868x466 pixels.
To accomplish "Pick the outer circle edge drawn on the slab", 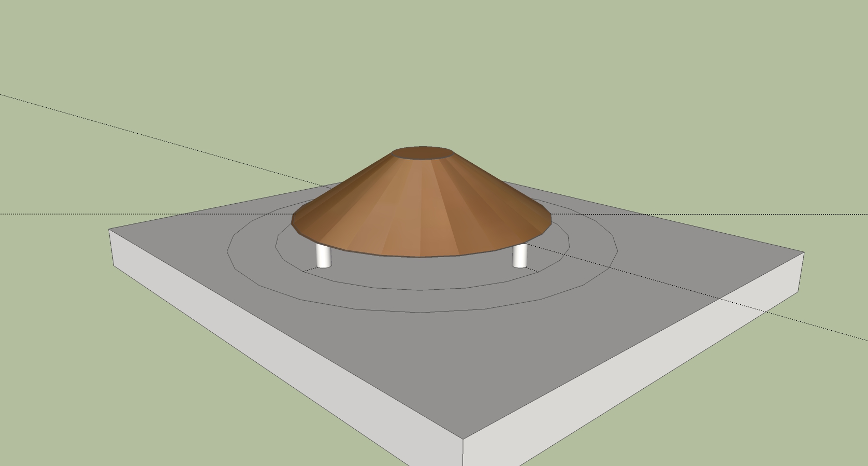I will tap(421, 312).
